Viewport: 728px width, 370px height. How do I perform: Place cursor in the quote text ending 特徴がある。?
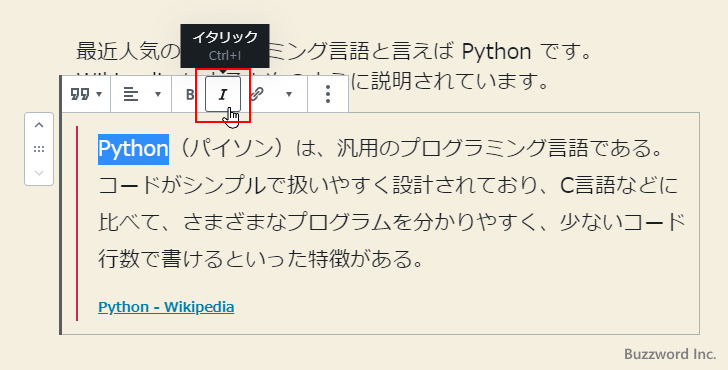(261, 259)
